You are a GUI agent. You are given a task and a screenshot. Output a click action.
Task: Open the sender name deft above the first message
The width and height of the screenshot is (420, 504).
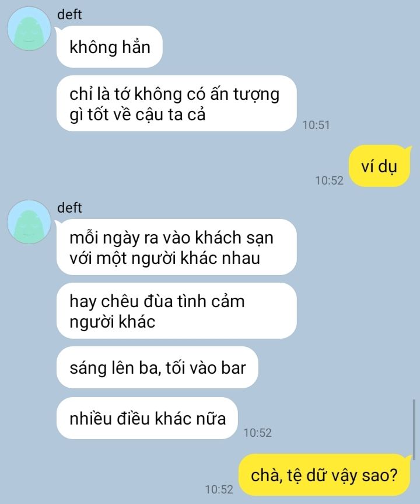point(69,15)
